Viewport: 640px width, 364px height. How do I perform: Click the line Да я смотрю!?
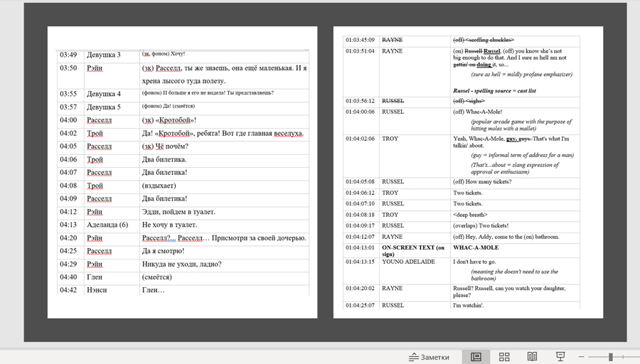tap(163, 251)
